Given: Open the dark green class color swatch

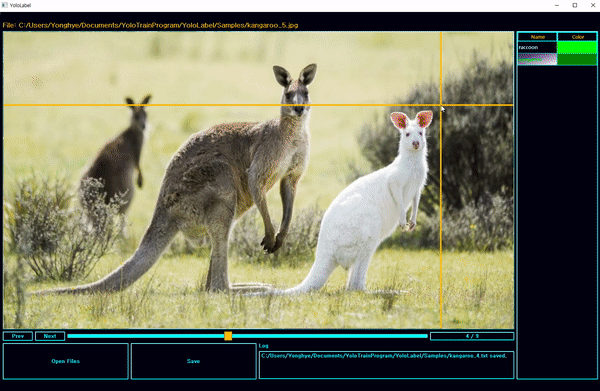Looking at the screenshot, I should [x=577, y=59].
